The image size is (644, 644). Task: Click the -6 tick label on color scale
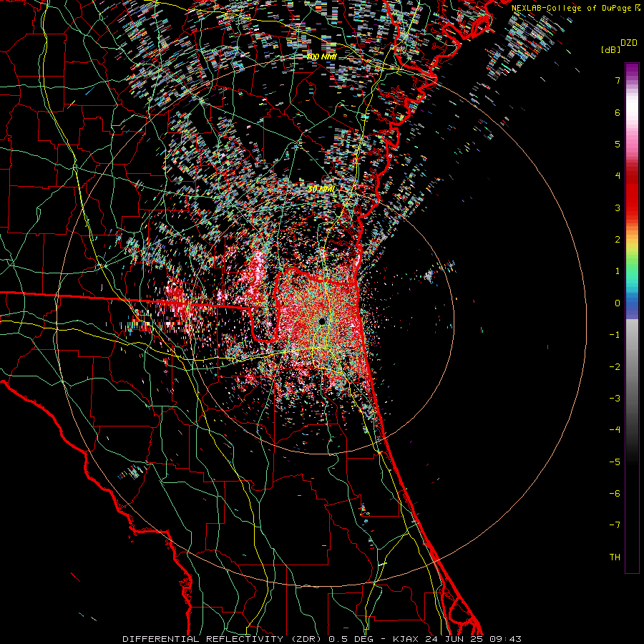(615, 494)
